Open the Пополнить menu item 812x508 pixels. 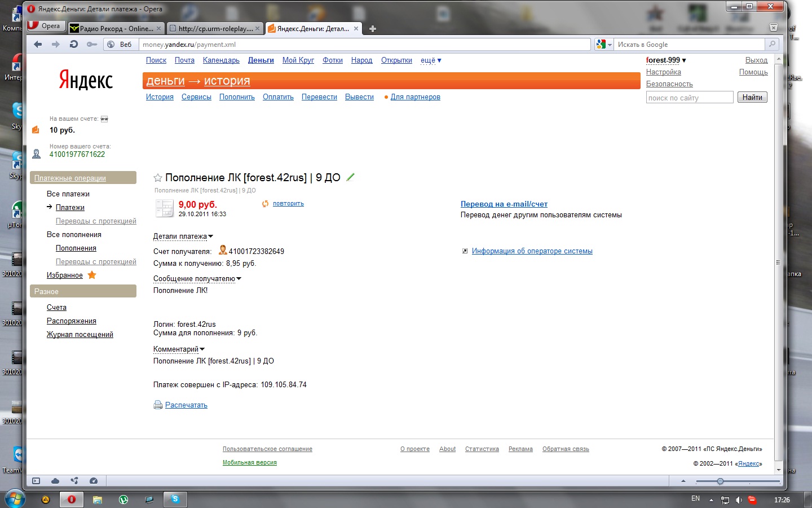click(x=237, y=97)
